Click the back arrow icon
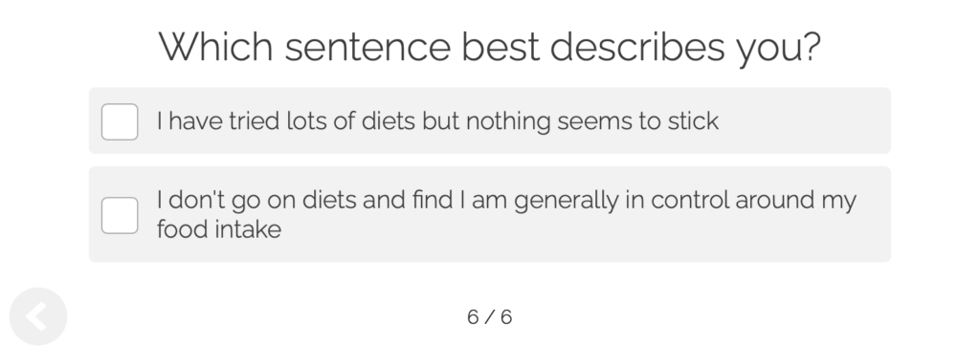This screenshot has height=346, width=980. point(37,316)
